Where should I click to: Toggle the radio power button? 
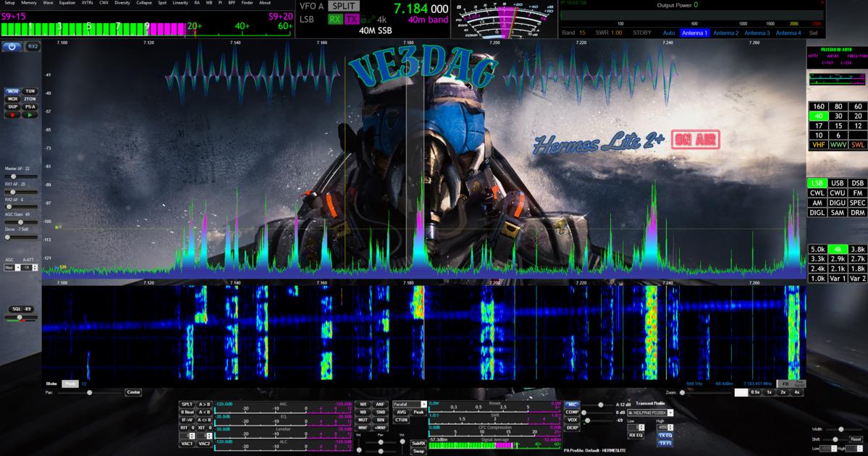pos(12,46)
